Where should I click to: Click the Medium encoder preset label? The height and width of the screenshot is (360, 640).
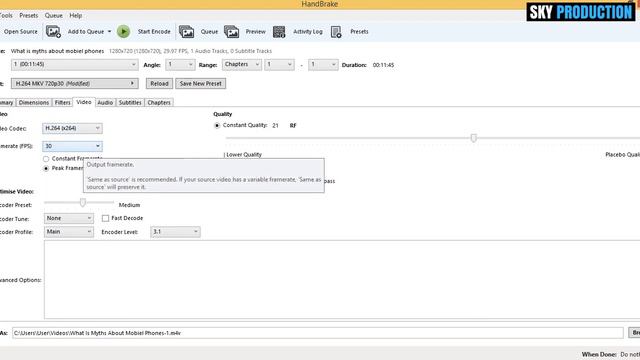[129, 205]
